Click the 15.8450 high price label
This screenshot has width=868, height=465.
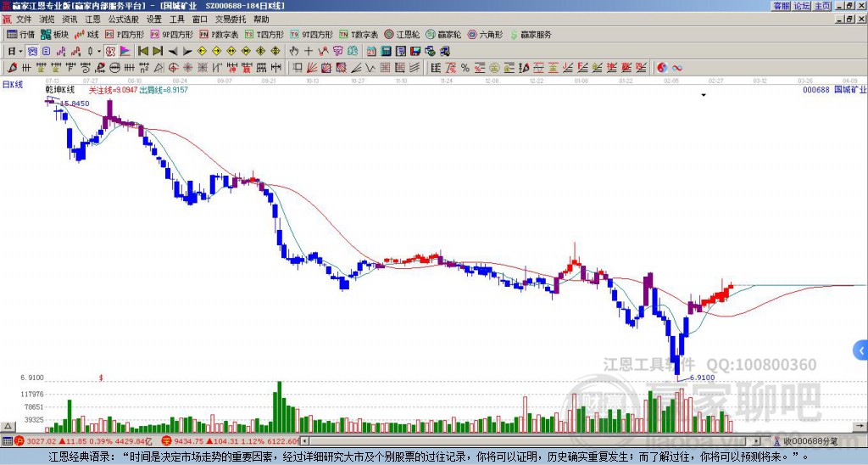tap(75, 104)
